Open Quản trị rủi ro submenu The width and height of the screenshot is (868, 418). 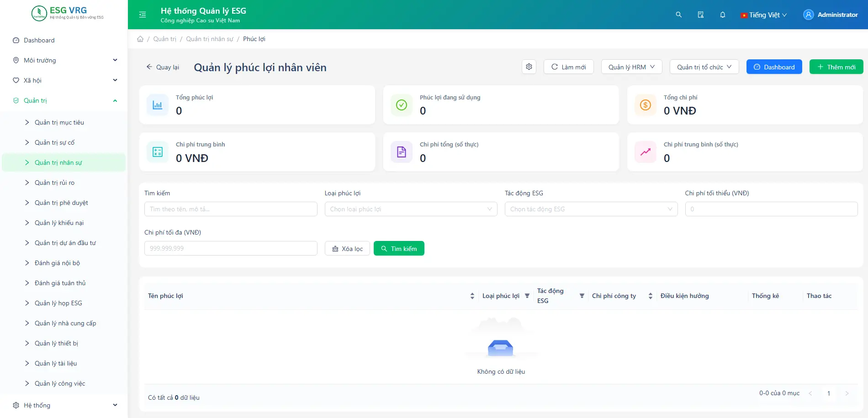pyautogui.click(x=64, y=183)
